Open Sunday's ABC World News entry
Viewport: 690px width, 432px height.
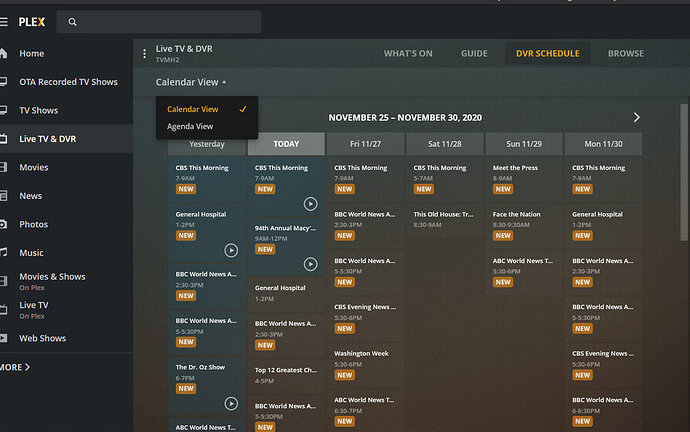(524, 272)
